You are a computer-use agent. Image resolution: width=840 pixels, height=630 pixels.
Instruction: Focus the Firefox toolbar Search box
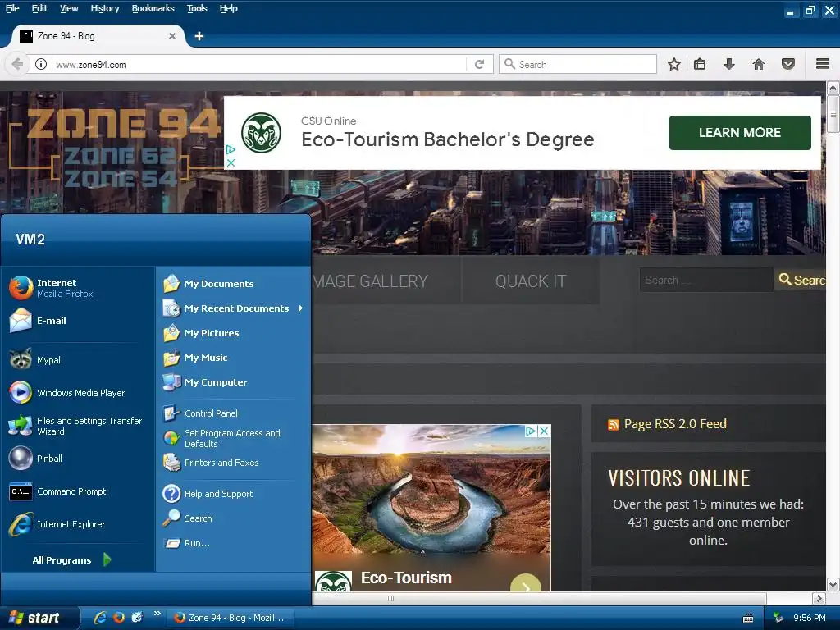click(578, 64)
